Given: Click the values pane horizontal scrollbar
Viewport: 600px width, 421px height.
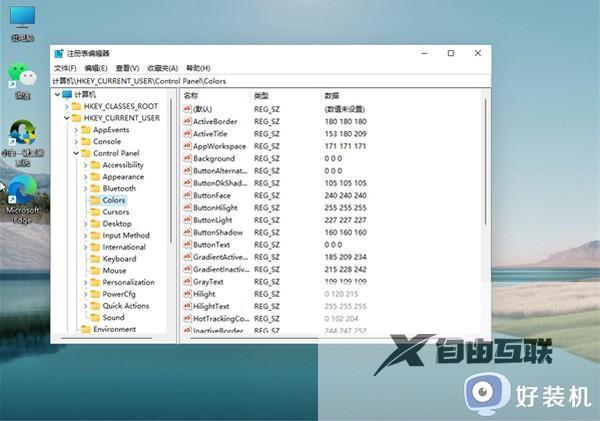Looking at the screenshot, I should click(x=254, y=338).
